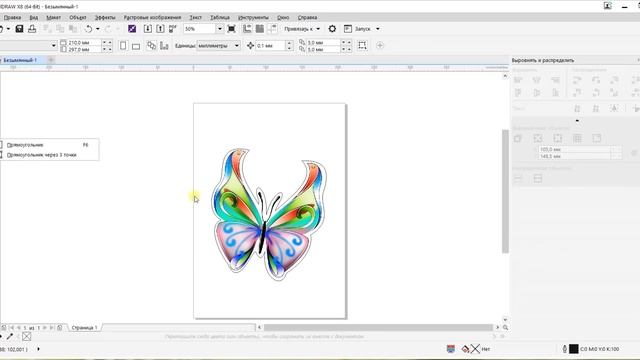640x360 pixels.
Task: Click the Undo arrow icon
Action: [x=88, y=29]
